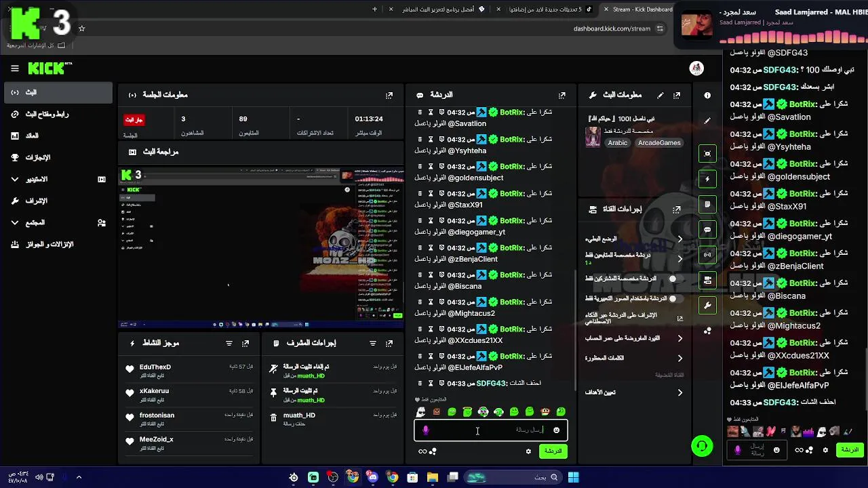The width and height of the screenshot is (868, 488).
Task: Send message with dashboard الدردشة button
Action: coord(553,451)
